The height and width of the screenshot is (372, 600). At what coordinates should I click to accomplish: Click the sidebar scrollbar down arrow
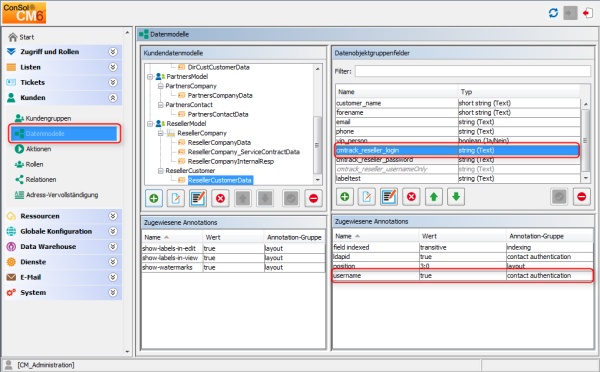pos(127,352)
